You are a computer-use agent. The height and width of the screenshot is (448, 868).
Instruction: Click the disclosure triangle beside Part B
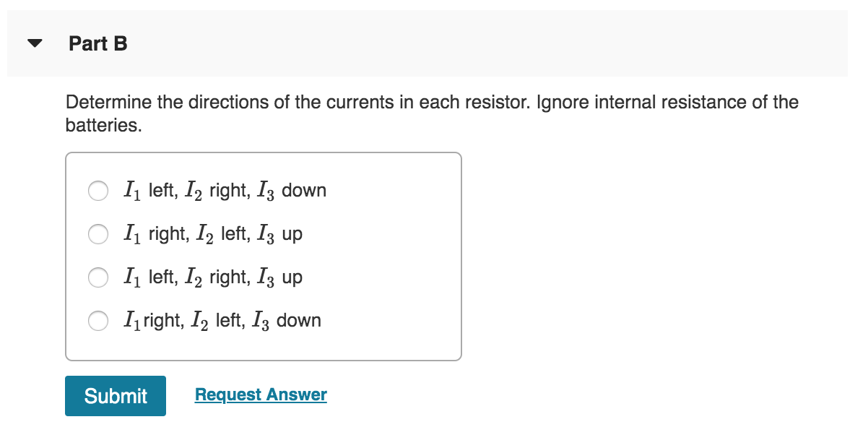coord(34,43)
